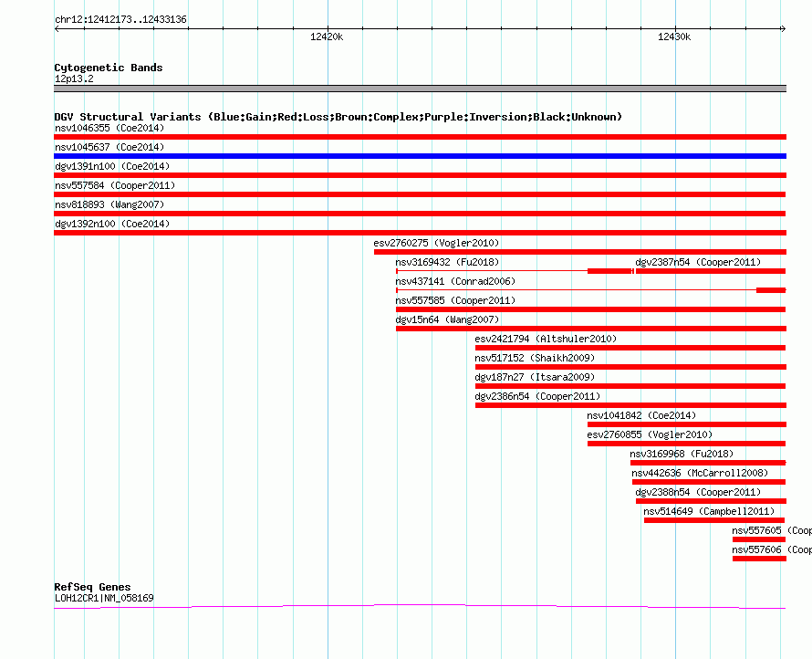The height and width of the screenshot is (659, 812).
Task: Click the right arrow end of ruler
Action: tap(783, 29)
